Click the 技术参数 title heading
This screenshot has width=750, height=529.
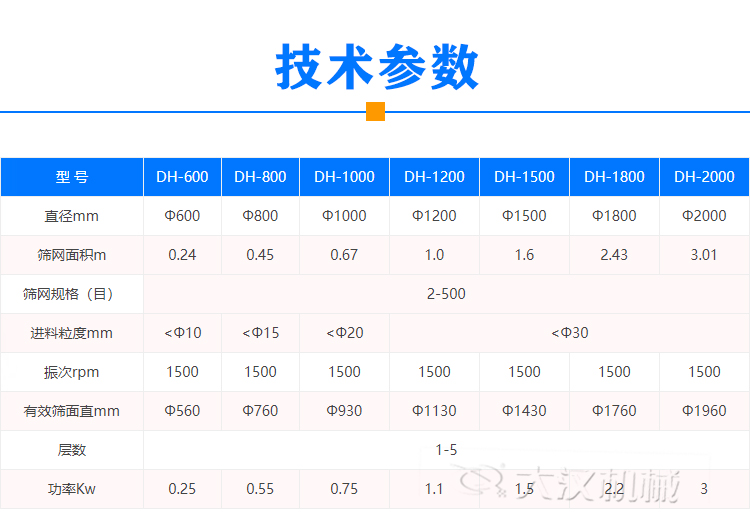pyautogui.click(x=376, y=66)
